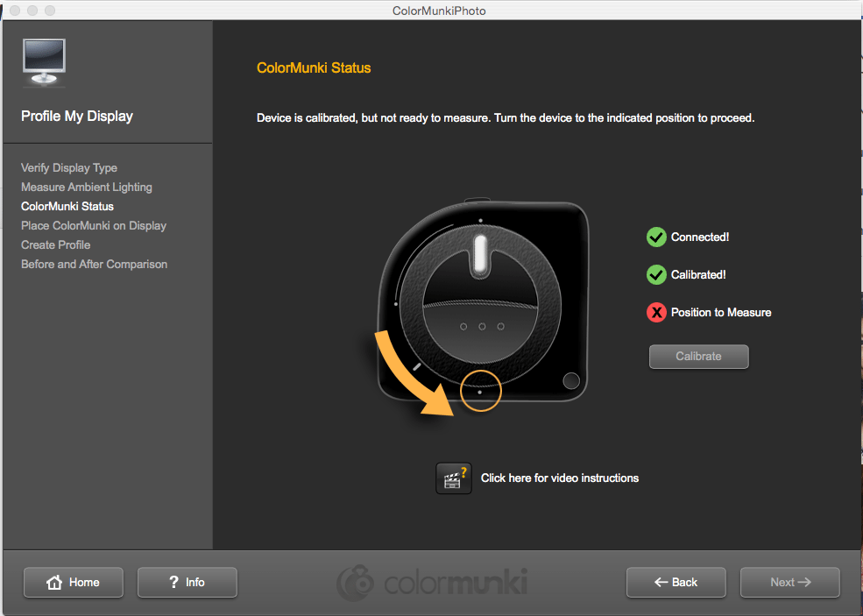Click the Connected green checkmark icon
This screenshot has width=863, height=616.
pos(656,237)
